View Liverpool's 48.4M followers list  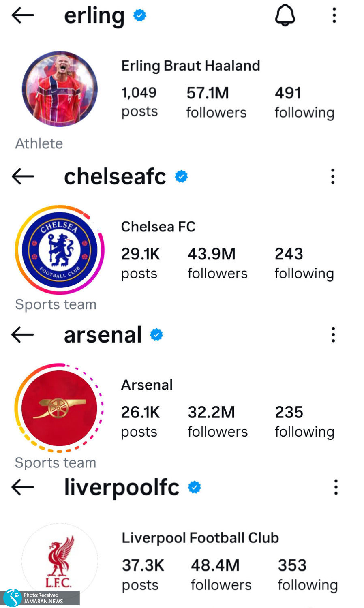[x=221, y=575]
